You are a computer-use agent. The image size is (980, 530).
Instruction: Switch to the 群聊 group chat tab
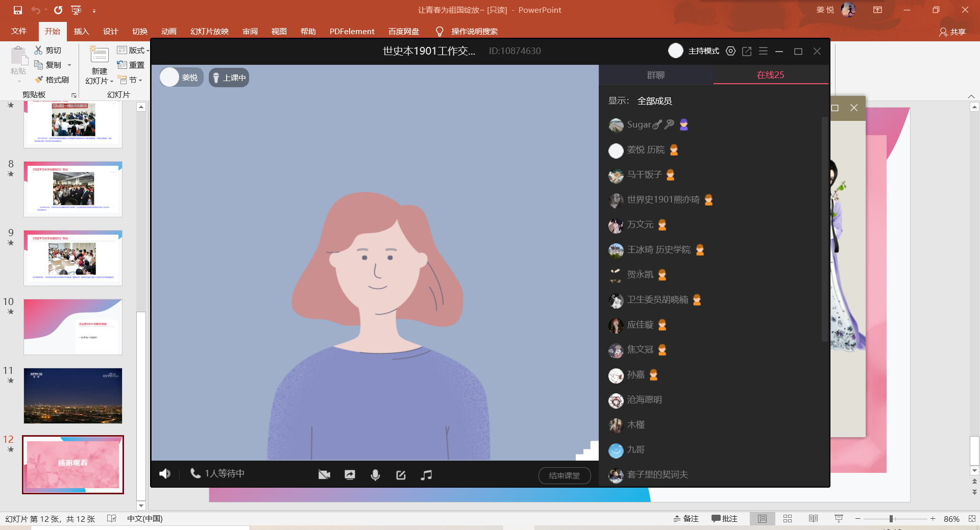click(x=656, y=75)
